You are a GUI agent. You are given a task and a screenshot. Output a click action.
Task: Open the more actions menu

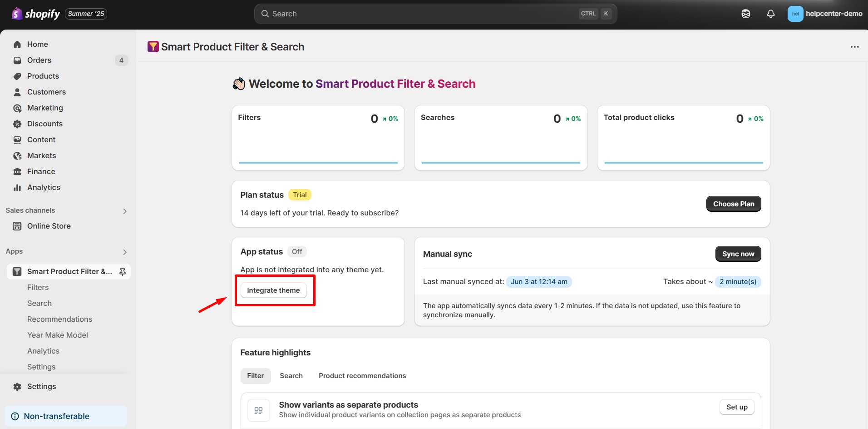tap(855, 46)
